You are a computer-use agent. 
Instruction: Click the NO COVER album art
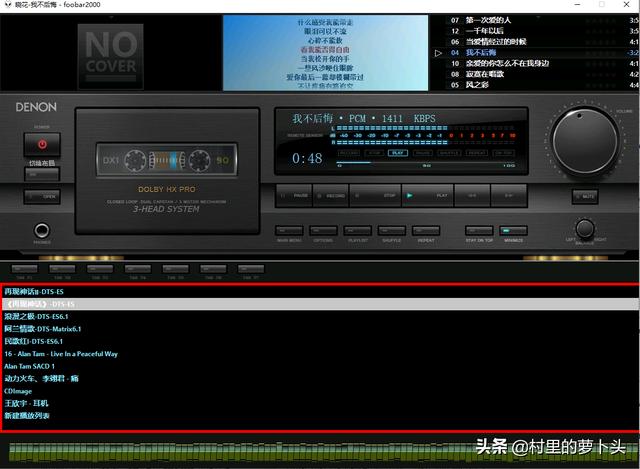pyautogui.click(x=111, y=56)
